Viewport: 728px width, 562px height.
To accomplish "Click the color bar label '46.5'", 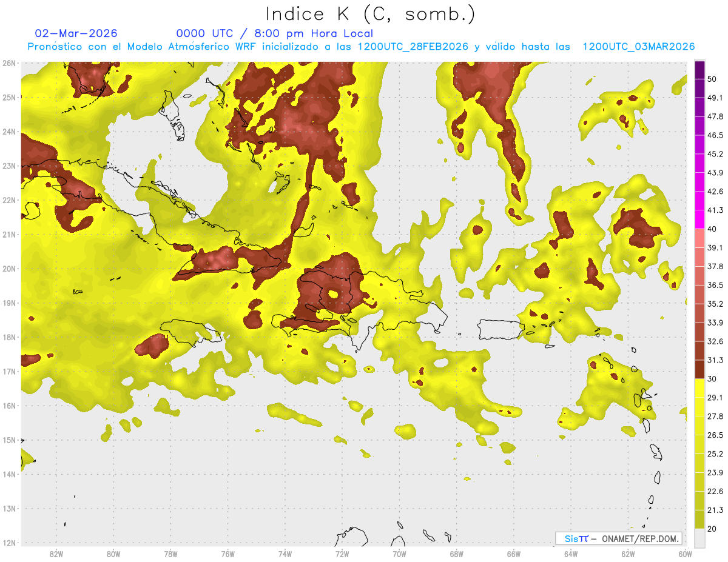I will (x=715, y=136).
